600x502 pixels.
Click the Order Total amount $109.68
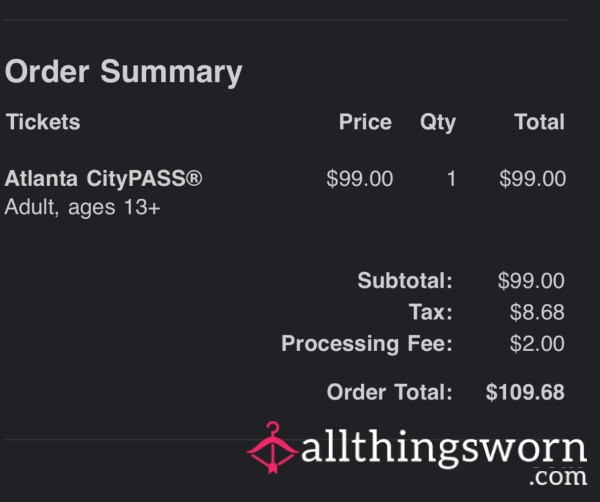[525, 392]
